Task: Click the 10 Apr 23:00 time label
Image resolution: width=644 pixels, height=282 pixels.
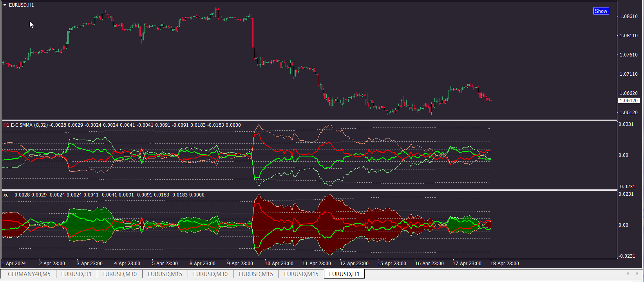Action: click(x=279, y=264)
